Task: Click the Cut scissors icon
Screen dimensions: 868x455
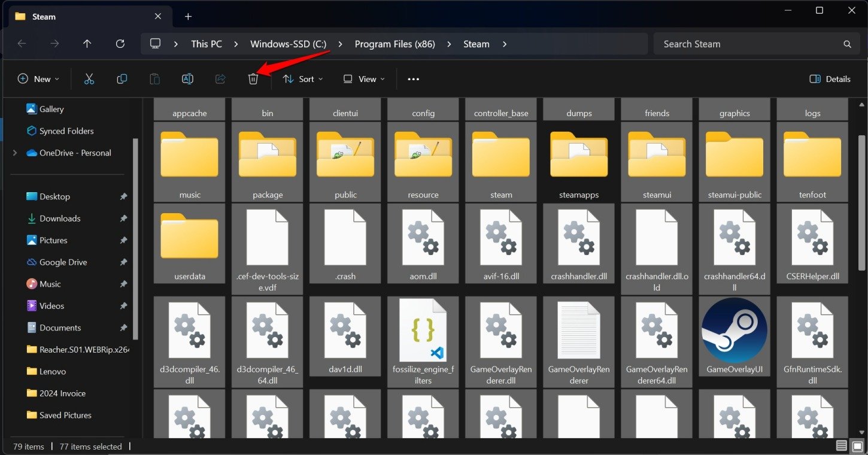Action: pos(89,79)
